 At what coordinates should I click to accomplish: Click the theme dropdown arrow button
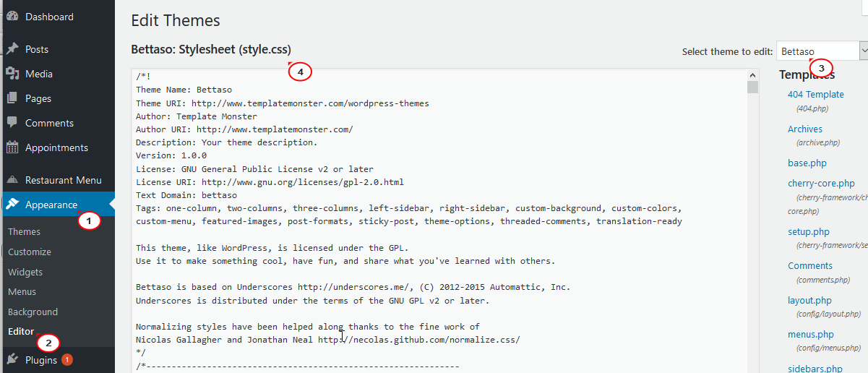[x=864, y=51]
